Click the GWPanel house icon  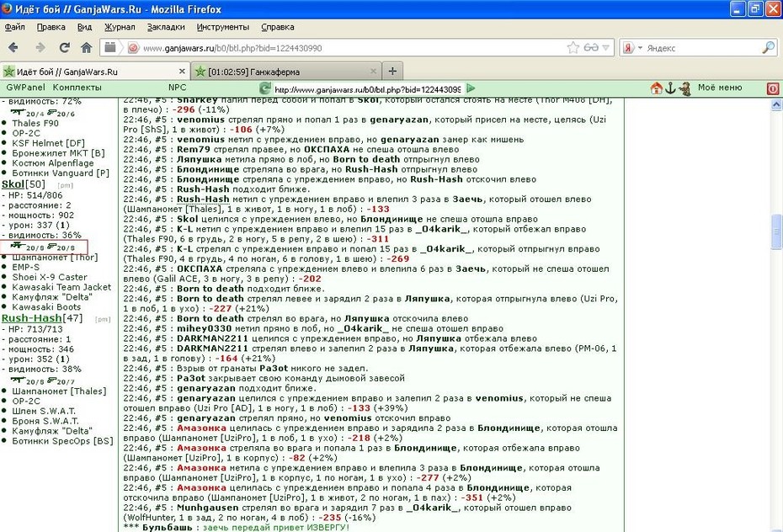(x=656, y=88)
